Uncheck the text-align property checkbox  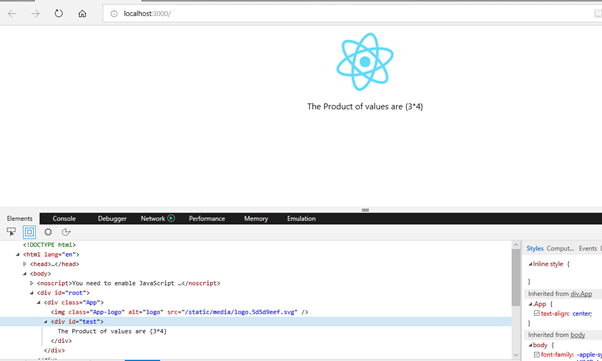(537, 313)
